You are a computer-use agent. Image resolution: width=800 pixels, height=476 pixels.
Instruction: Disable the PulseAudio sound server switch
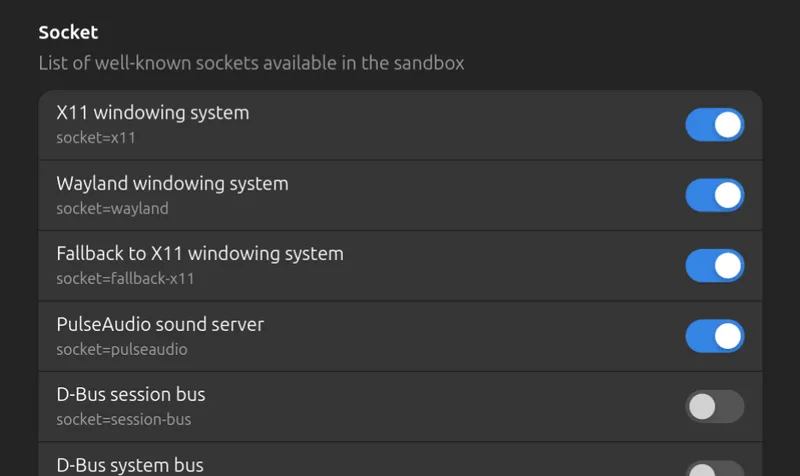714,336
